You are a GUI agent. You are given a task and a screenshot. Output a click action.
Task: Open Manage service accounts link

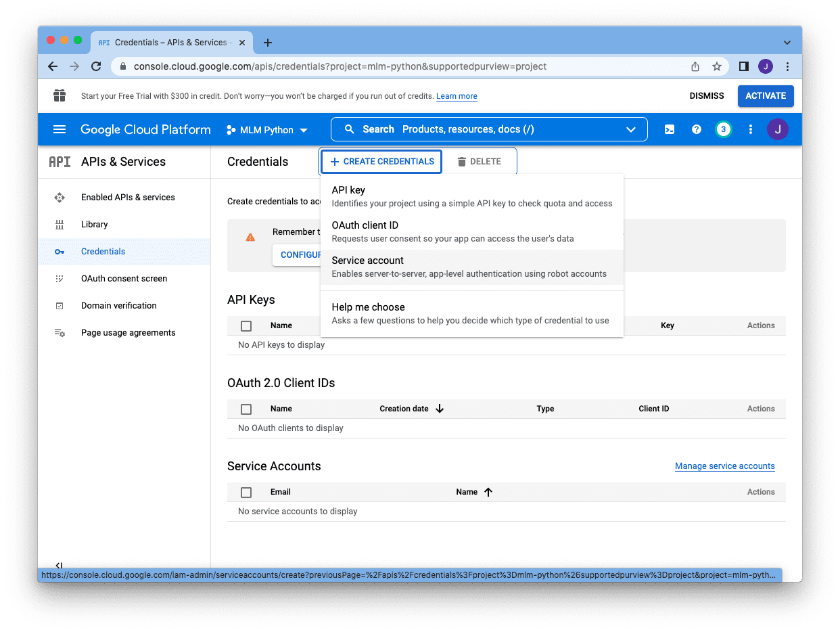point(725,466)
